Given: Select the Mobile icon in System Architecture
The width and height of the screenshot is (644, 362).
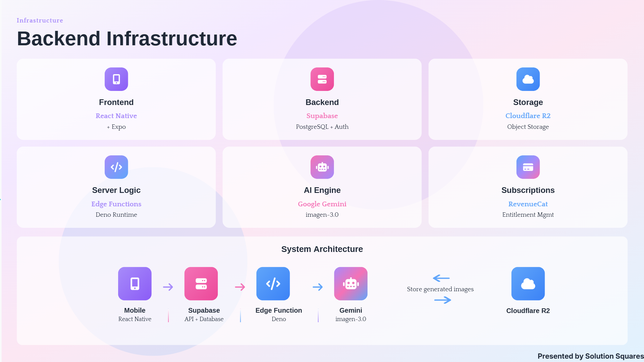Looking at the screenshot, I should (135, 283).
